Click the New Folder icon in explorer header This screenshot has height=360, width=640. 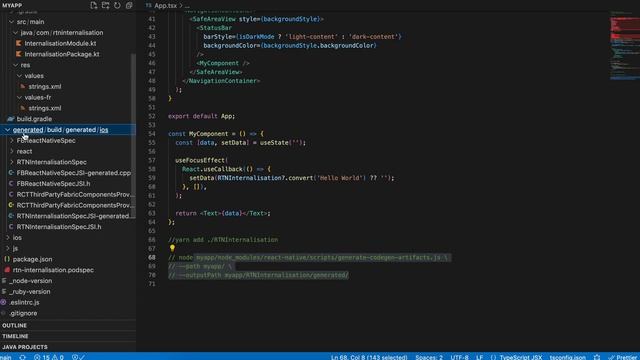coord(105,5)
